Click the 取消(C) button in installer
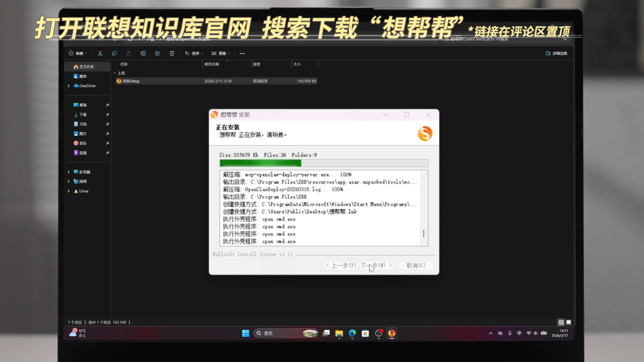 point(416,265)
